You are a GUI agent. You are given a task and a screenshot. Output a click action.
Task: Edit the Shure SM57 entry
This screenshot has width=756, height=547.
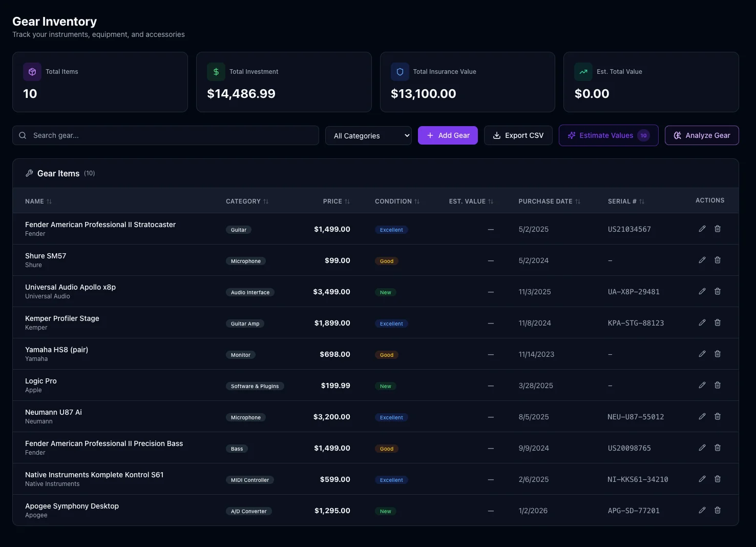702,260
